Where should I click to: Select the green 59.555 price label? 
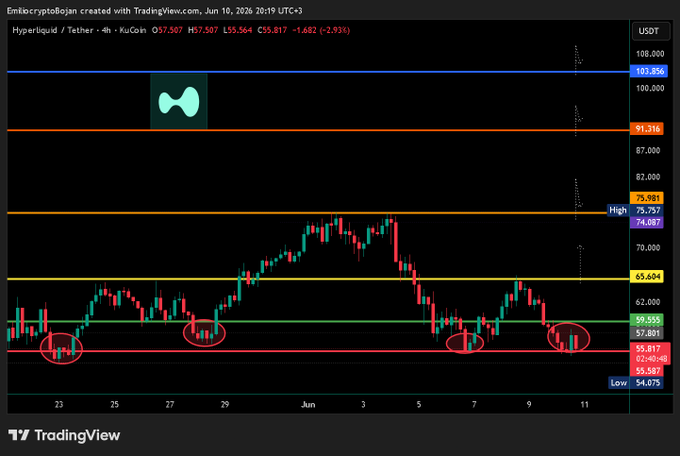(647, 320)
